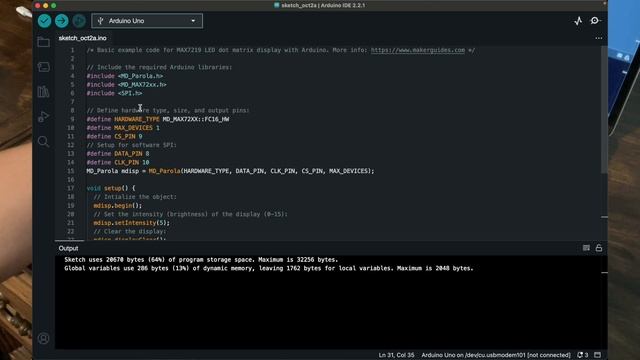
Task: Click the #include <MD_Parola.h> line
Action: pos(124,76)
